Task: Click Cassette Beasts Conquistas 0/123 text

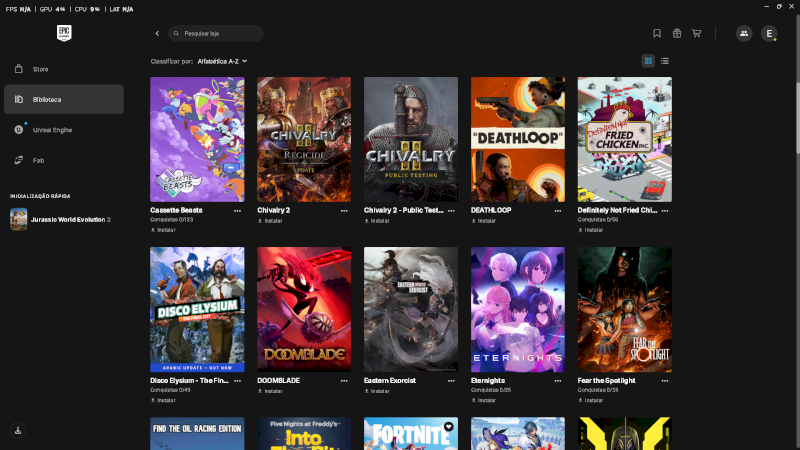Action: (171, 220)
